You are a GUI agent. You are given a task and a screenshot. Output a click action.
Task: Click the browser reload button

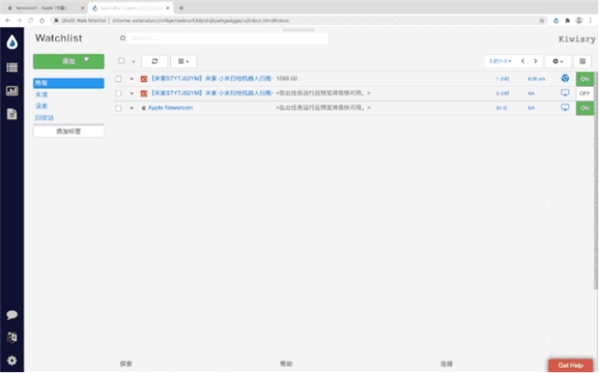[31, 20]
